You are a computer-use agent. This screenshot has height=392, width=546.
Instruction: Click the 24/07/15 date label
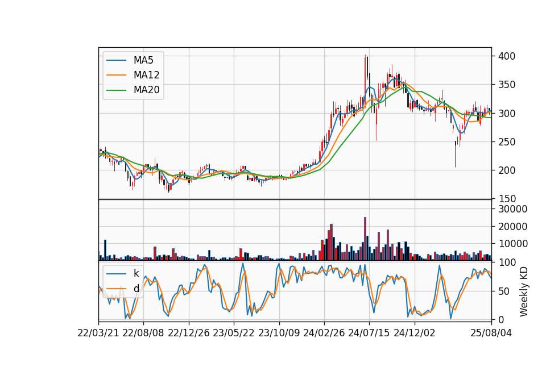369,333
